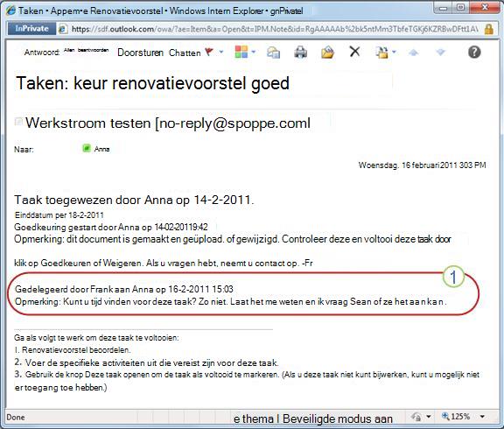Click the Antwoord reply button

[42, 53]
